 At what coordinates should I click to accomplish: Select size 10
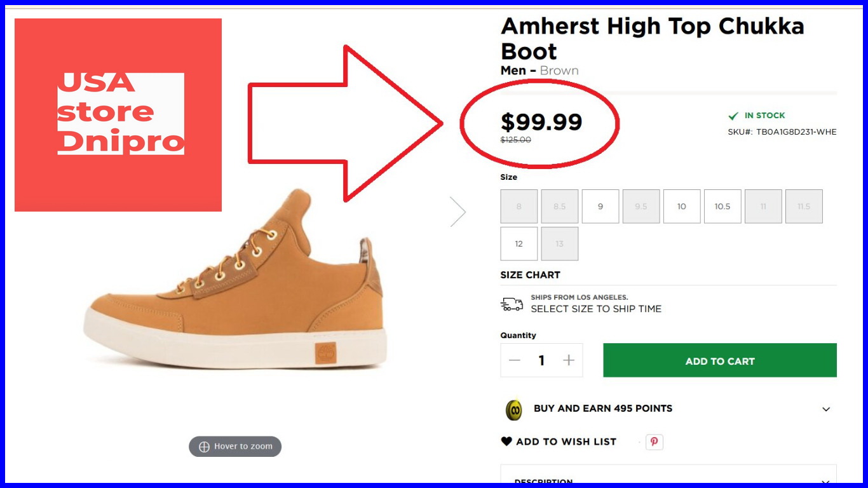tap(682, 207)
